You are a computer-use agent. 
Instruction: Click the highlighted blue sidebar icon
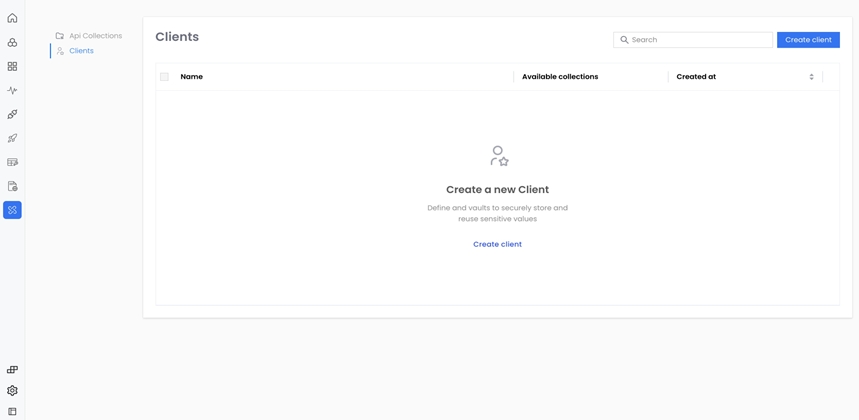coord(12,210)
